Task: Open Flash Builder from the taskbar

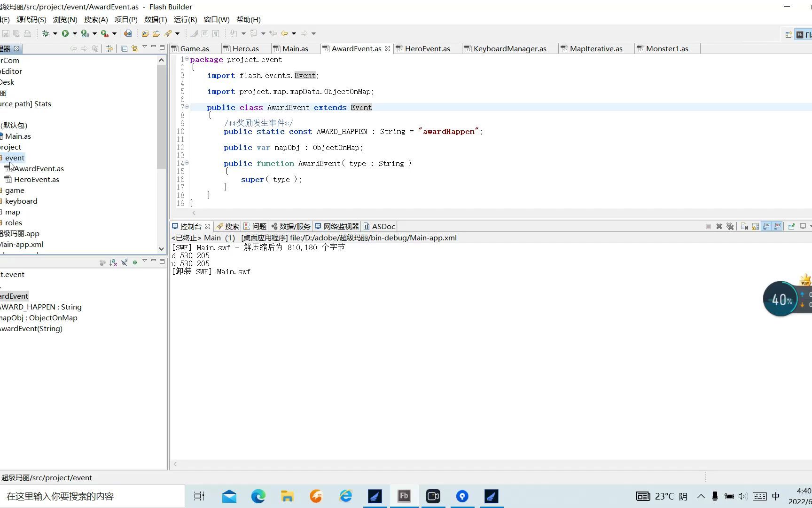Action: [x=404, y=496]
